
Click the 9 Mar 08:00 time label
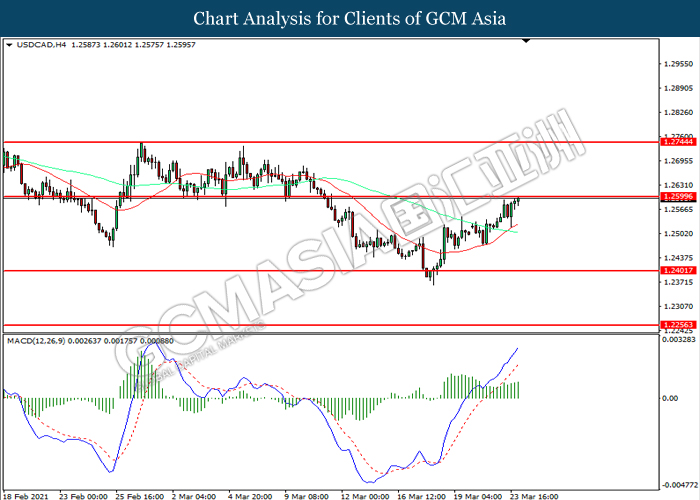[x=306, y=496]
